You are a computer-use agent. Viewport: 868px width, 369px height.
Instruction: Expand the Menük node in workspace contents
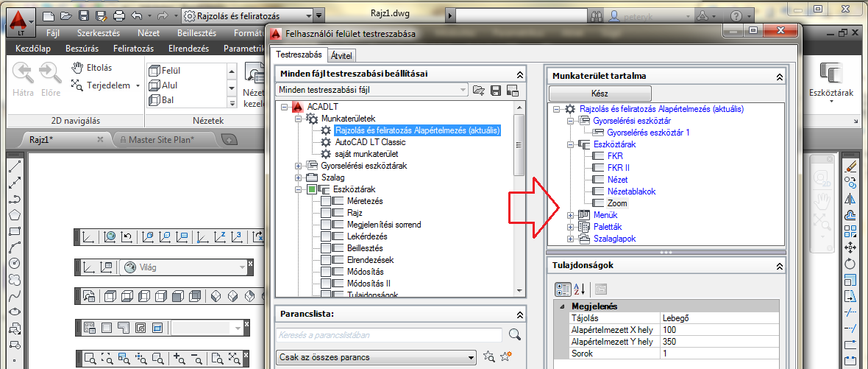(x=571, y=215)
